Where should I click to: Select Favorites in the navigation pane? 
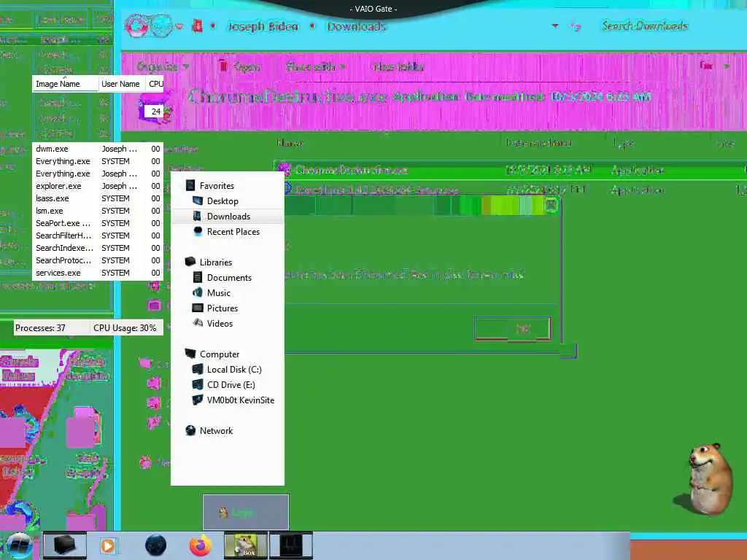click(x=216, y=186)
